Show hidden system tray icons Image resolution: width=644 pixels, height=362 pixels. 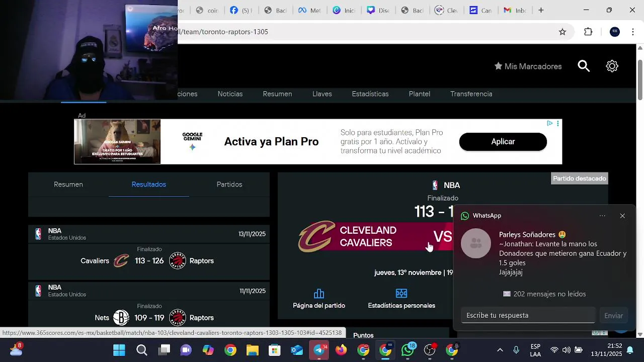(x=500, y=350)
